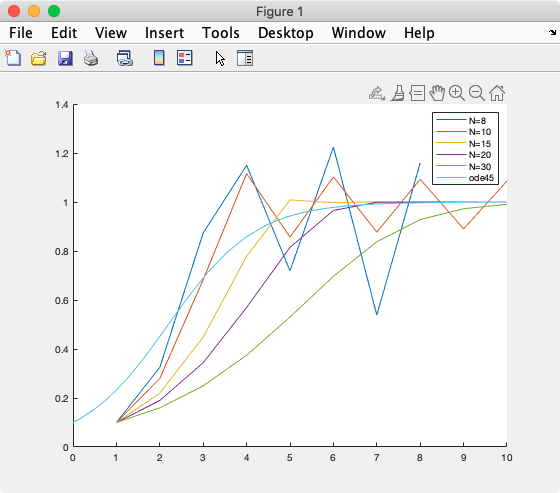Click the y-axis tick label 1.4
560x493 pixels.
point(61,105)
